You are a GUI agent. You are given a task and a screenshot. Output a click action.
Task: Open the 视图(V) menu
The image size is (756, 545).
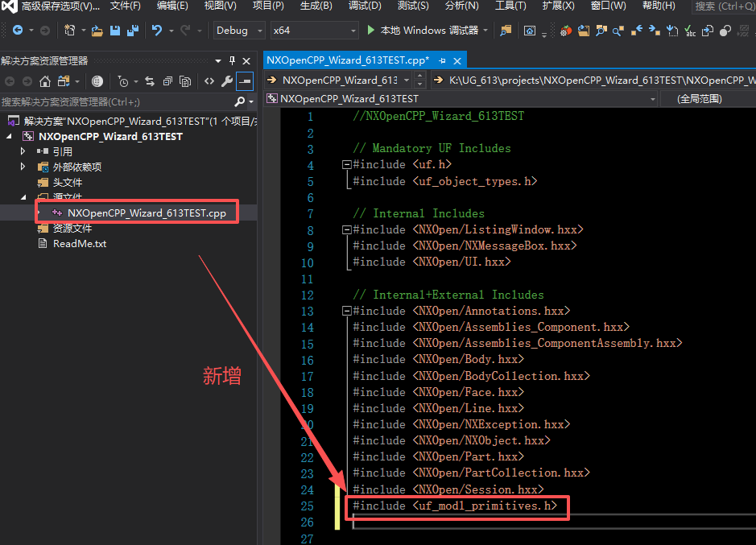[x=221, y=6]
